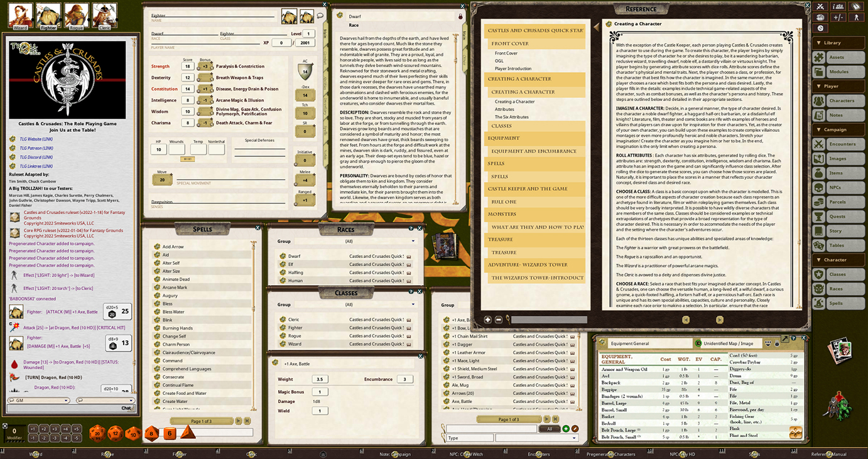Screen dimensions: 868x459
Task: Open the Quests chalice icon
Action: click(x=819, y=216)
